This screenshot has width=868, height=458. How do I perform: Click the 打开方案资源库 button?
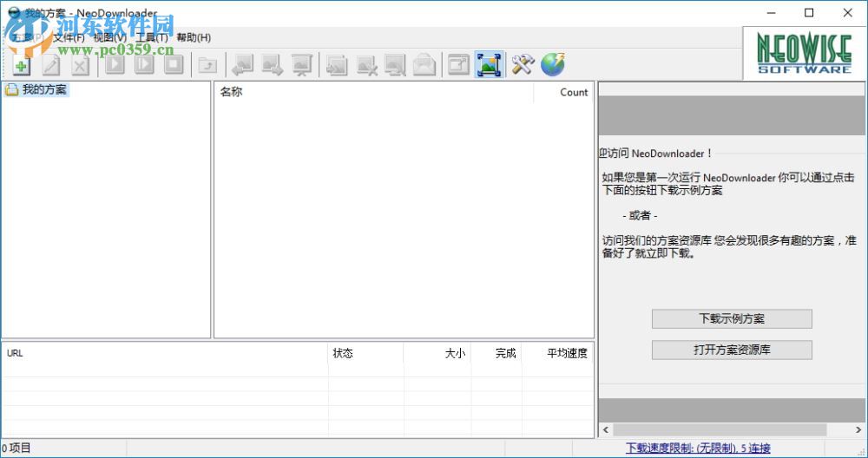click(x=732, y=350)
